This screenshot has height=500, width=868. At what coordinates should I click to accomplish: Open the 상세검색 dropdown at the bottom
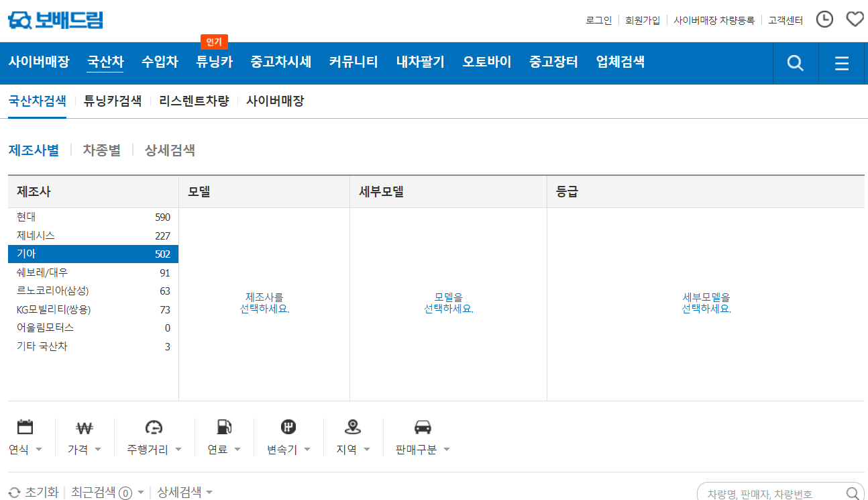209,491
